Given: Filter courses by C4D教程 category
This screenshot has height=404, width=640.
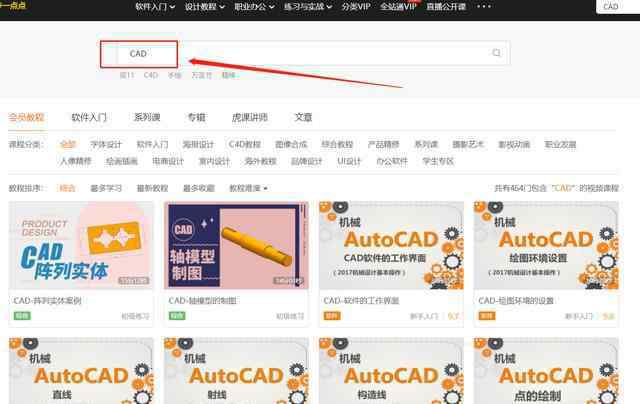Looking at the screenshot, I should [245, 144].
